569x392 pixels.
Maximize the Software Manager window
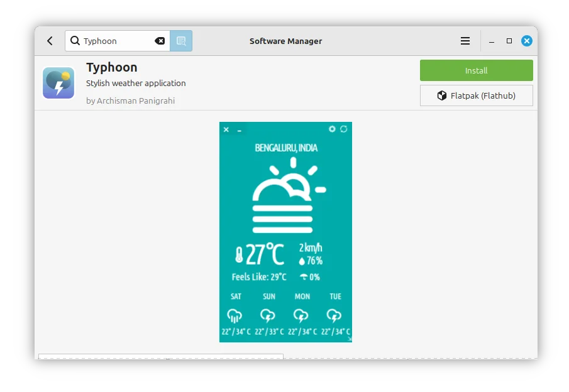coord(509,41)
